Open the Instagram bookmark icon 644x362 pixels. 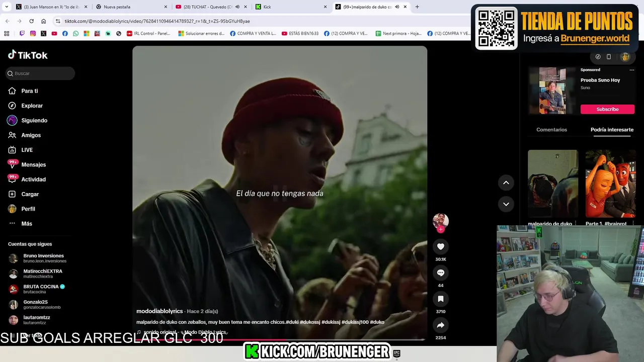[x=33, y=34]
